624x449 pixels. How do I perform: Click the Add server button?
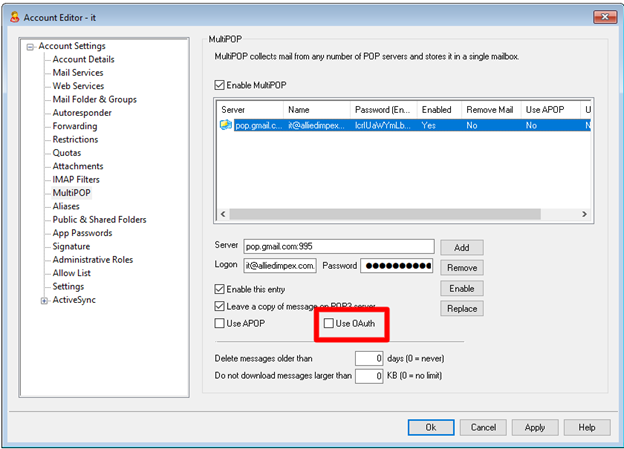[461, 247]
